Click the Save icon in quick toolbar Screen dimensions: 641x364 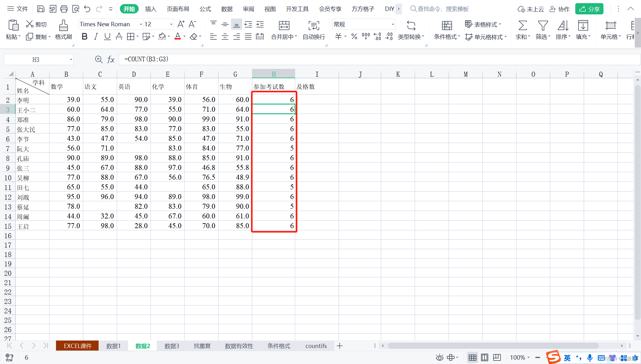click(41, 9)
